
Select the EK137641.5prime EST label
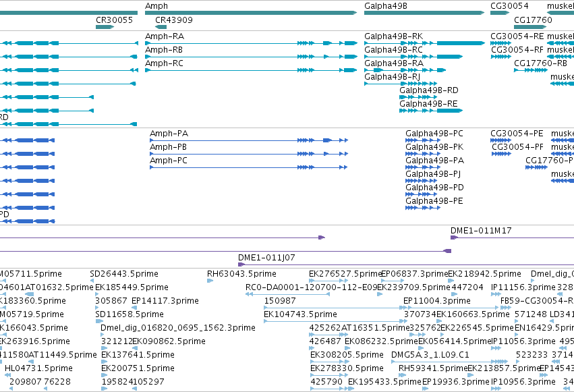coord(138,355)
